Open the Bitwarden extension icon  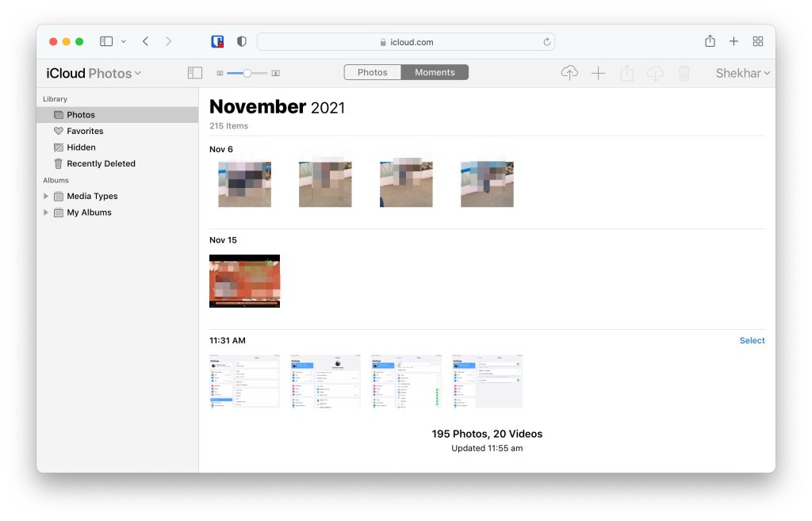tap(217, 41)
